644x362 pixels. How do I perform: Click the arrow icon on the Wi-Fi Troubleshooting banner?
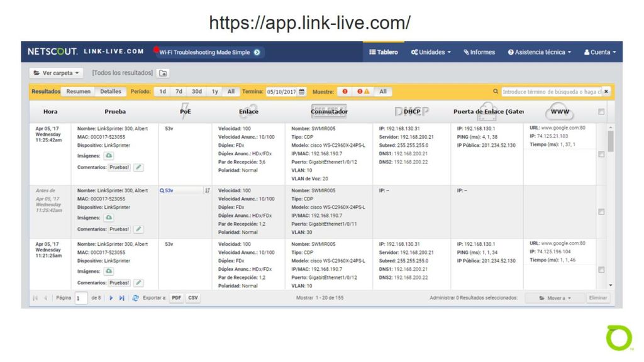tap(257, 52)
